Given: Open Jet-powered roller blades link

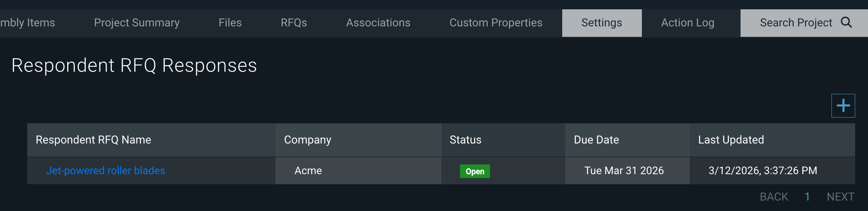Looking at the screenshot, I should pyautogui.click(x=106, y=171).
